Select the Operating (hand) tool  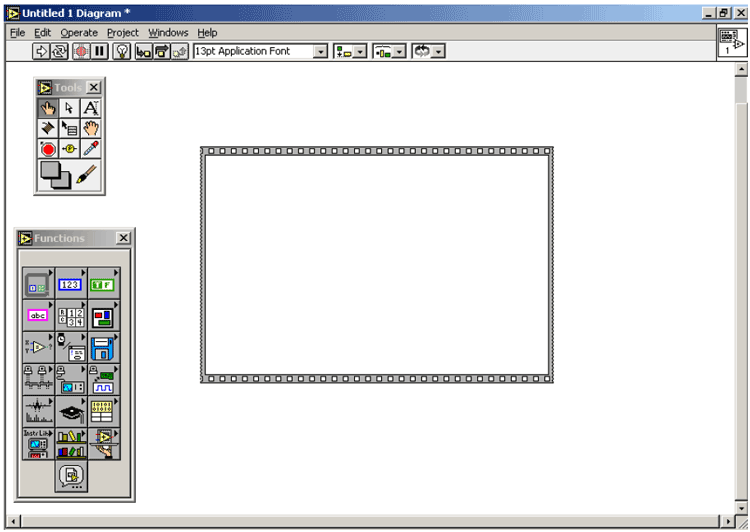(48, 108)
